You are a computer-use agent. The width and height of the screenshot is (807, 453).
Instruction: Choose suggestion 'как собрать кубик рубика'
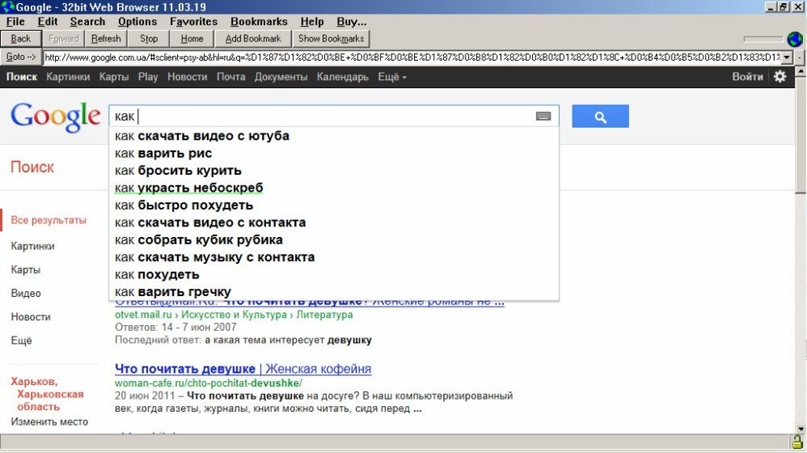[198, 240]
